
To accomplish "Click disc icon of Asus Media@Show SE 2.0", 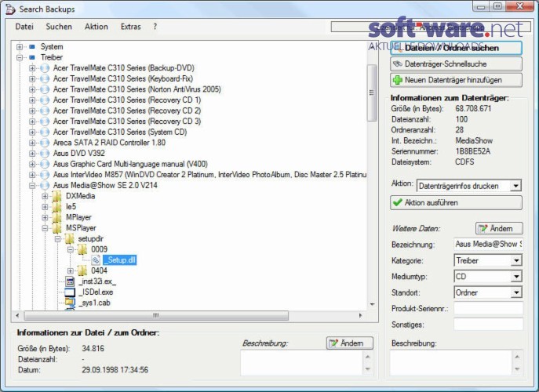I will coord(45,186).
